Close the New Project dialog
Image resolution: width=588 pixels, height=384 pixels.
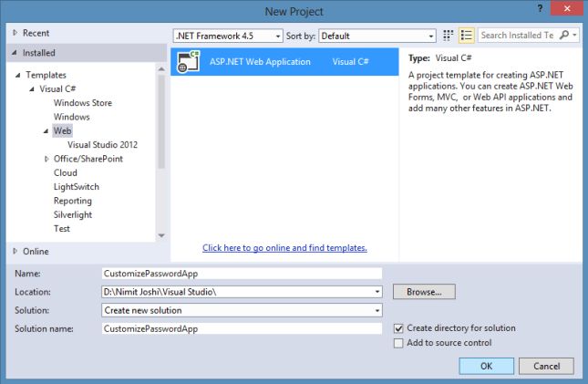[x=567, y=8]
